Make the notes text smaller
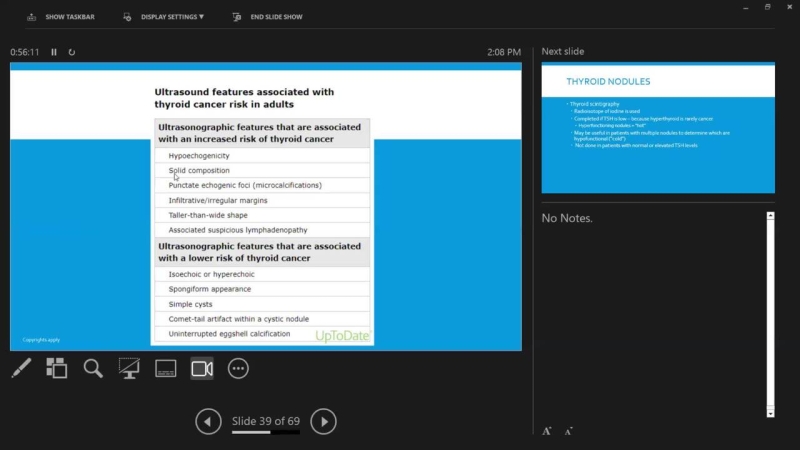Screen dimensions: 800x450 click(568, 431)
